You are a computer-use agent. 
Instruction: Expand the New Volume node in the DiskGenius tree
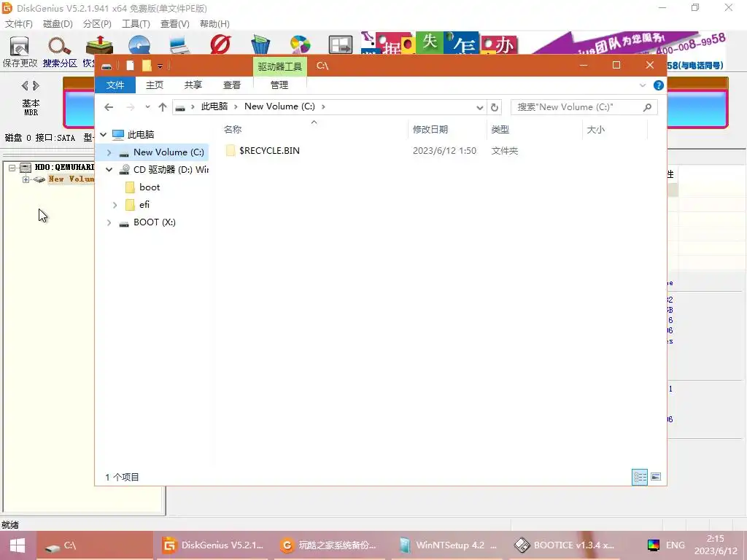(x=26, y=179)
